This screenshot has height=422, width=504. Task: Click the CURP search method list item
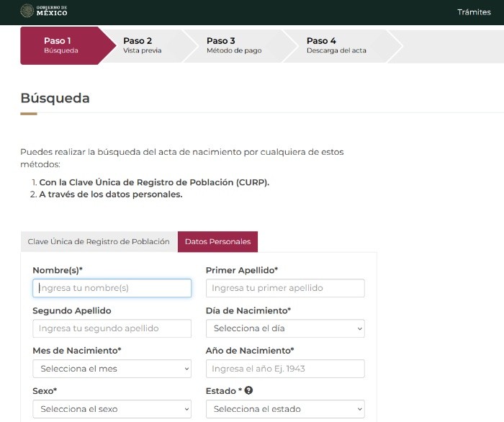click(x=153, y=182)
